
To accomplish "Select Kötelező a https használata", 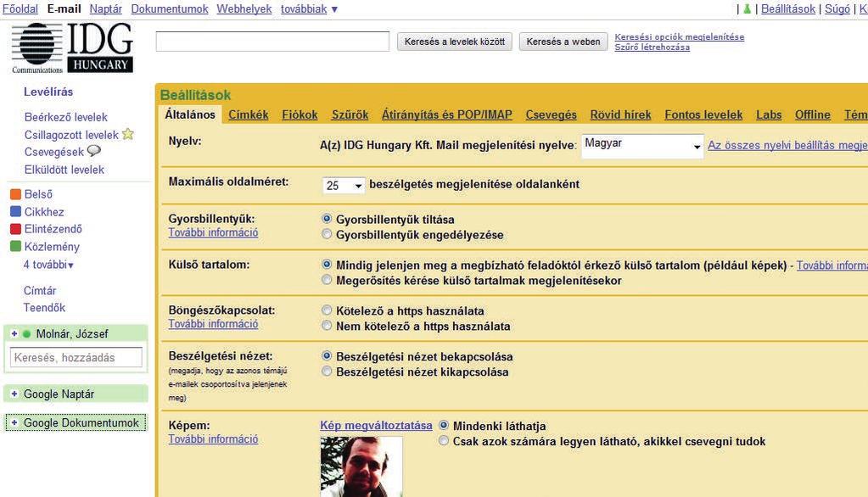I will coord(327,310).
